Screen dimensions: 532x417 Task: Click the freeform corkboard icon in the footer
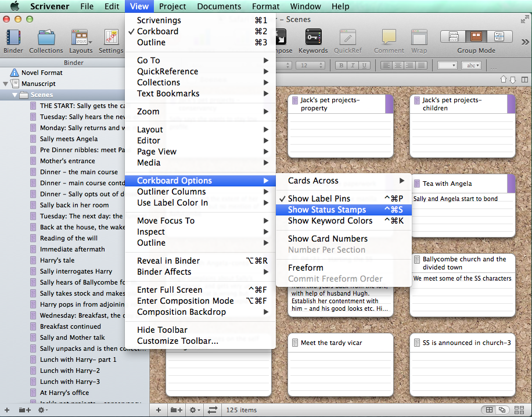point(502,410)
